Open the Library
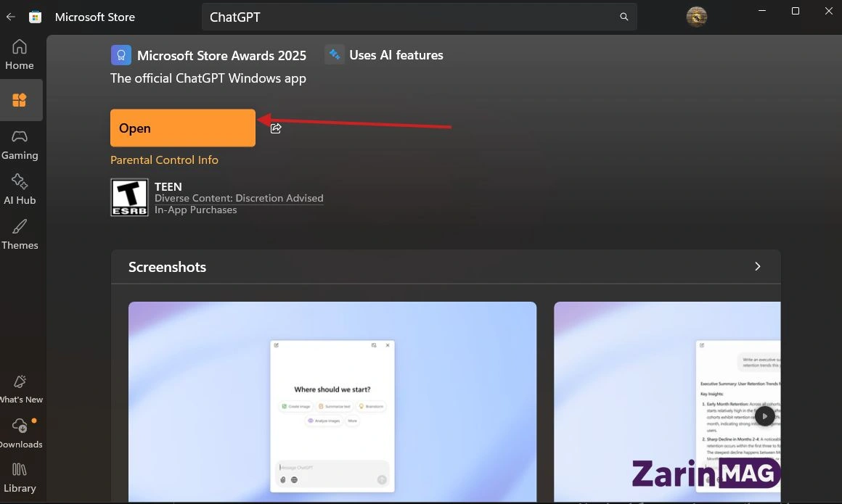842x504 pixels. point(20,478)
